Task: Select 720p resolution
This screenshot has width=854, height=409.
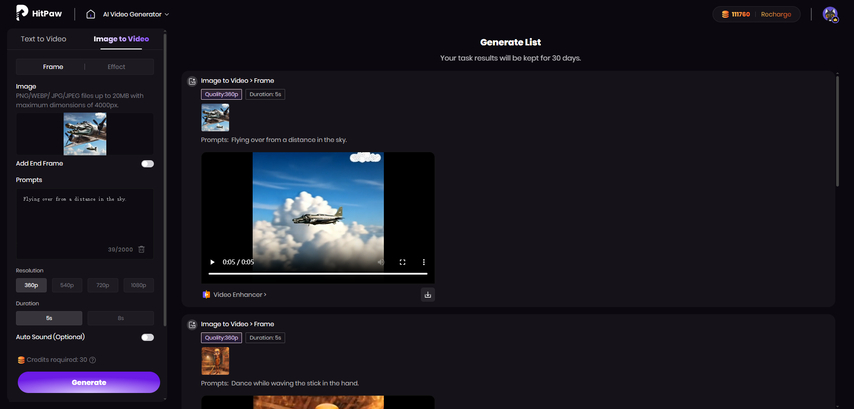Action: (x=103, y=285)
